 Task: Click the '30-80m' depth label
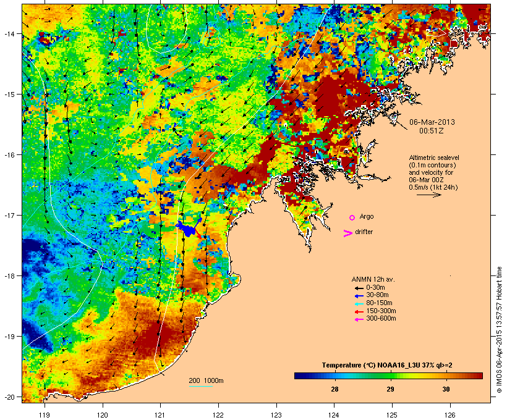pos(377,295)
